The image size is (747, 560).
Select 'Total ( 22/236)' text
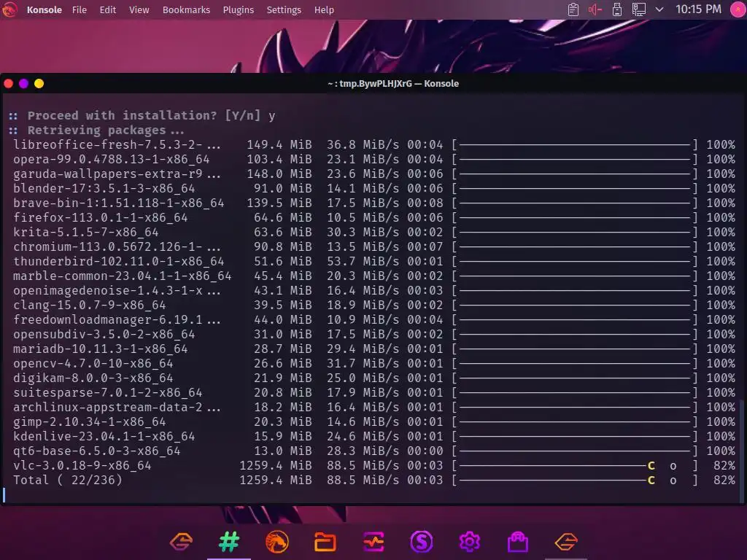click(x=67, y=480)
